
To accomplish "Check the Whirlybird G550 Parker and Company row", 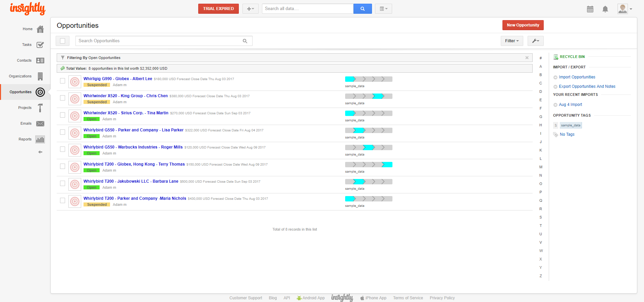I will coord(62,132).
